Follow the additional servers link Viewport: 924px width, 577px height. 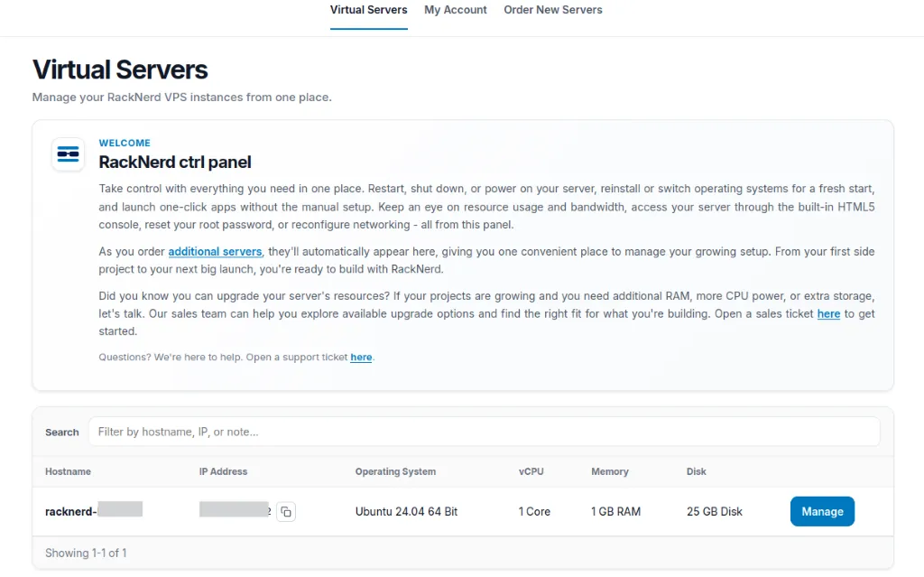pos(215,251)
